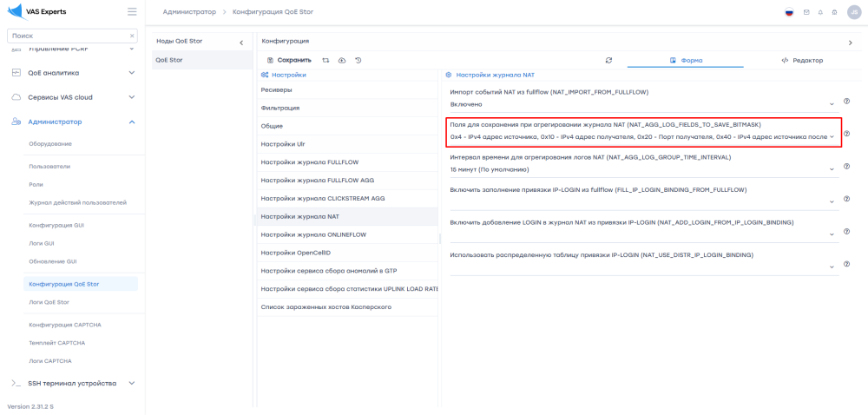The width and height of the screenshot is (868, 415).
Task: Click the Поиск search input field
Action: 68,36
